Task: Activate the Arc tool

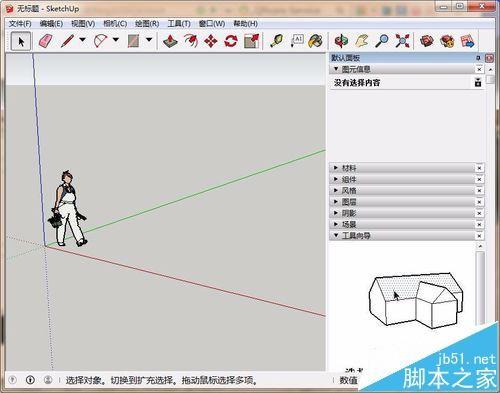Action: (x=100, y=41)
